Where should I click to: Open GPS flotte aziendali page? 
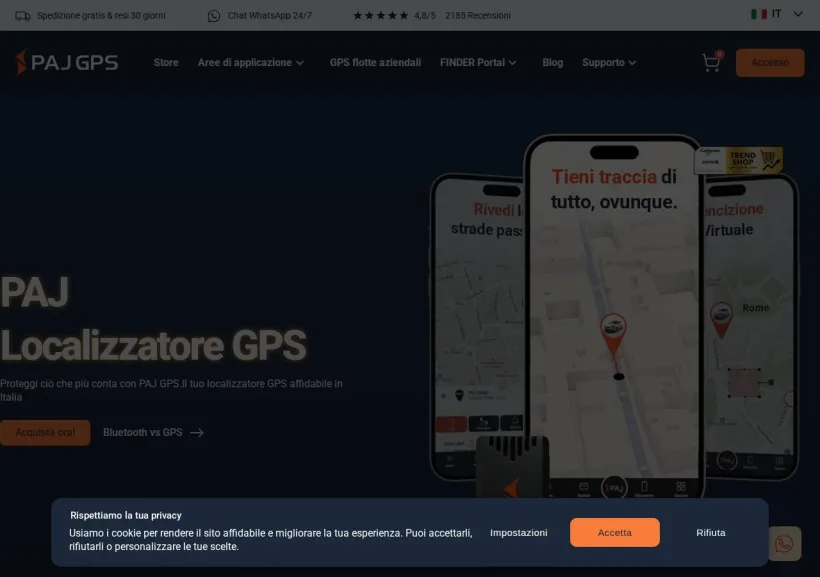(x=375, y=62)
